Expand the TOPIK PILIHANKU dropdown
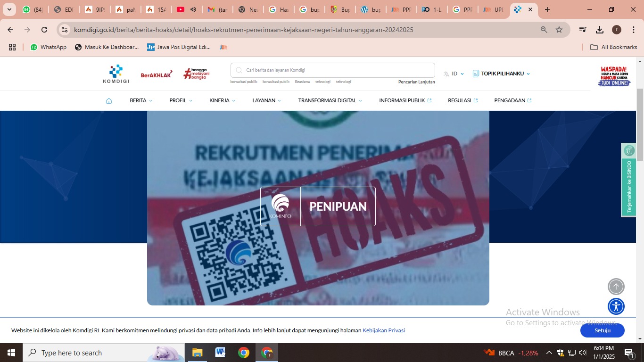This screenshot has height=362, width=644. (501, 74)
